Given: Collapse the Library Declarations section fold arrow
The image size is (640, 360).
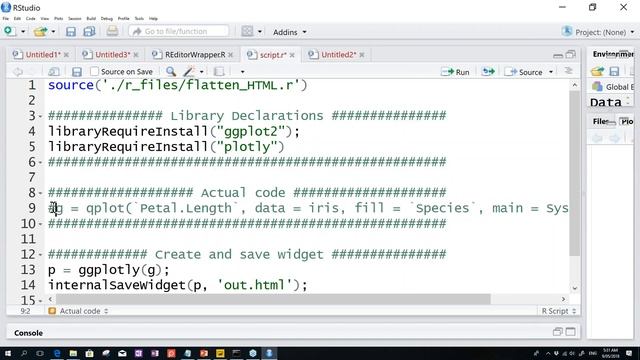Looking at the screenshot, I should pos(40,117).
